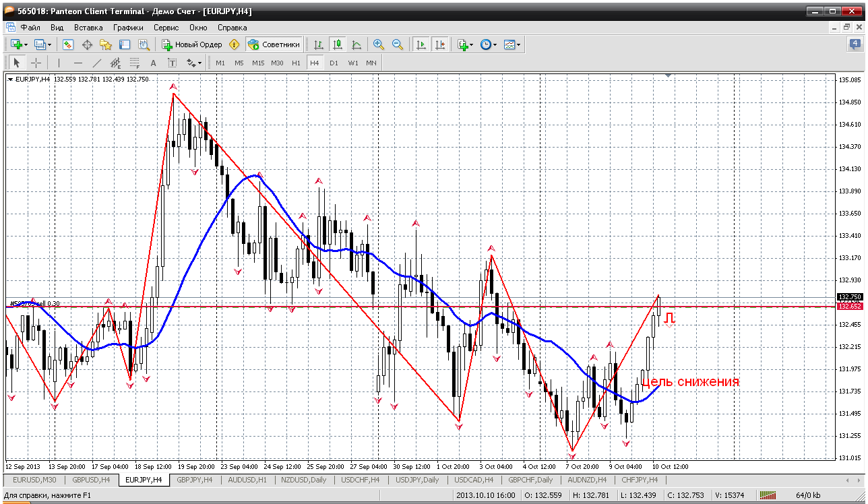This screenshot has width=868, height=504.
Task: Zoom out on the chart
Action: point(398,44)
